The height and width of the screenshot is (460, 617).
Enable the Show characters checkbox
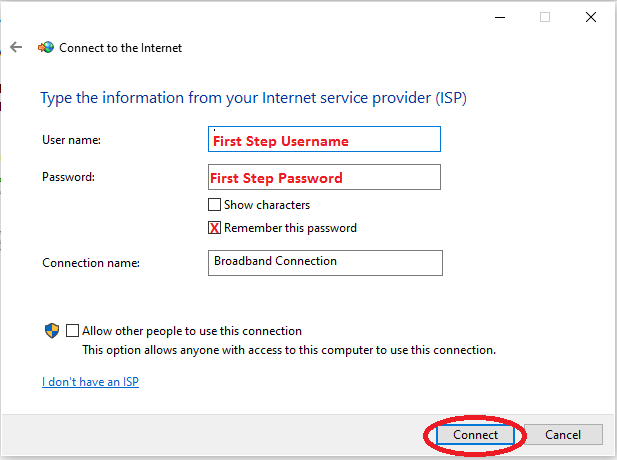tap(214, 205)
